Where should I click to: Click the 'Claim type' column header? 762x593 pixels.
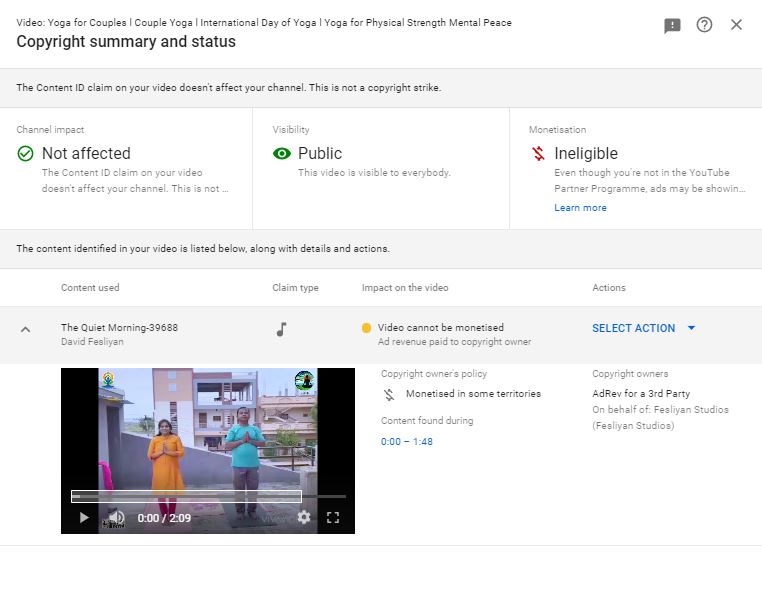pyautogui.click(x=295, y=288)
